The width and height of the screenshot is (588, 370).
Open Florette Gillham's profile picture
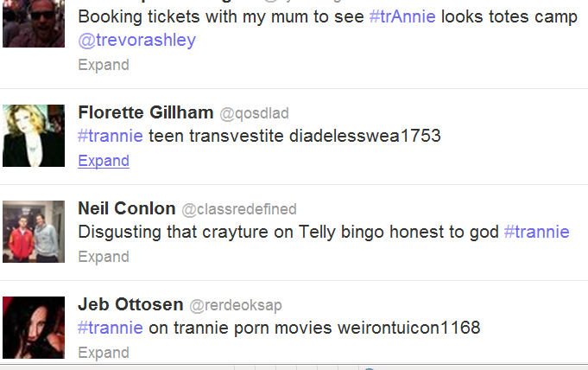[34, 136]
